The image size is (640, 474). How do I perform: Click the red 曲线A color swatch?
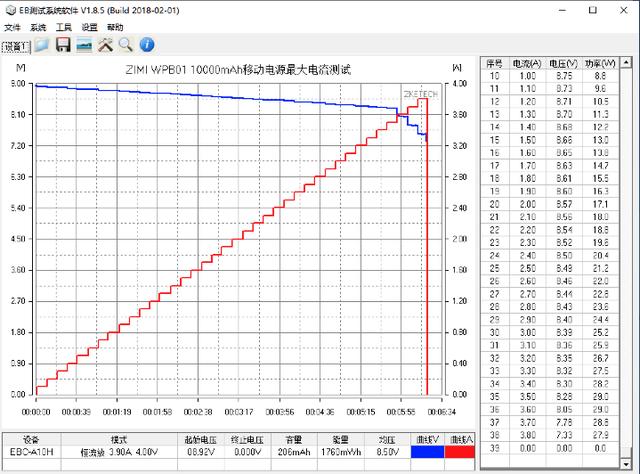(x=460, y=452)
